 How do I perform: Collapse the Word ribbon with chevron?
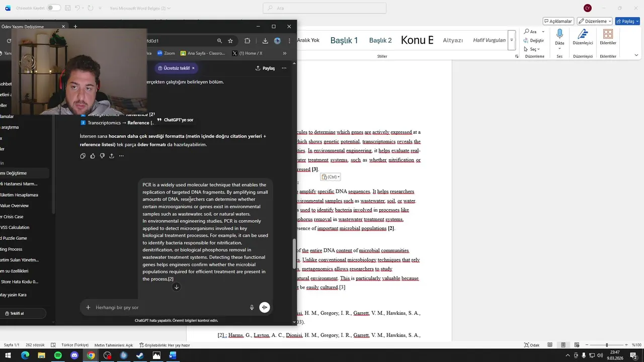pyautogui.click(x=636, y=55)
